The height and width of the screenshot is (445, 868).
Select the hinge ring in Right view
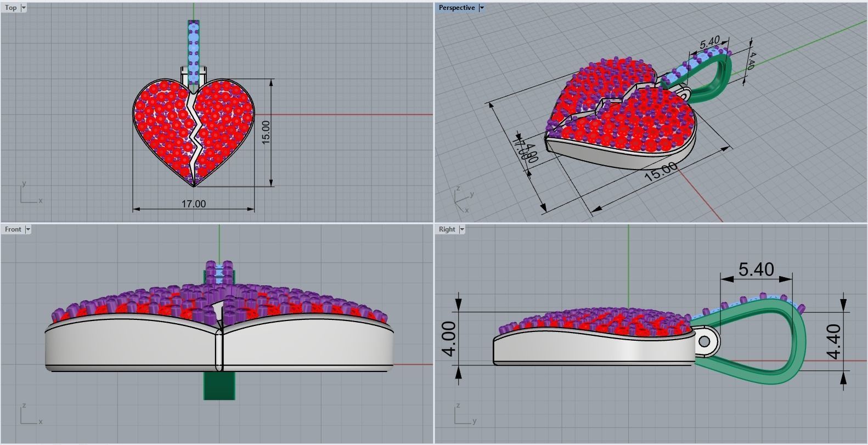point(704,342)
